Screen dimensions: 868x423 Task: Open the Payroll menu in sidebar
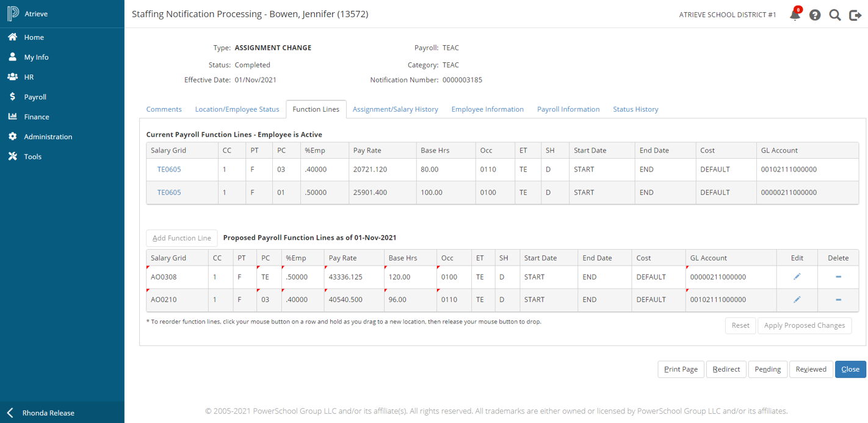(x=35, y=97)
